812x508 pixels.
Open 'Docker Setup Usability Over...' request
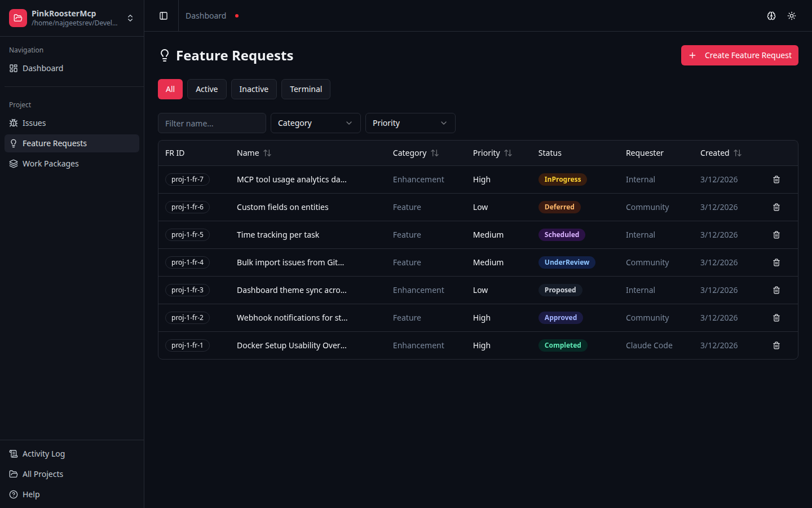(x=292, y=345)
